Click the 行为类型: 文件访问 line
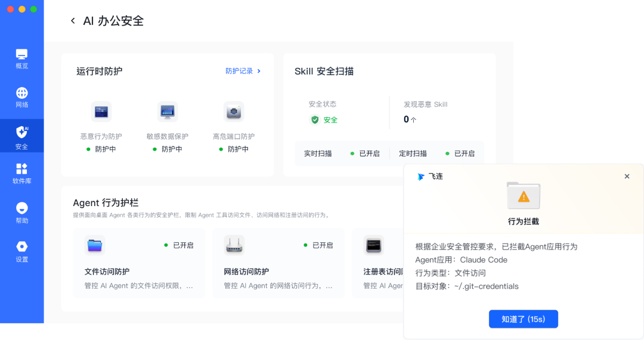 coord(451,273)
